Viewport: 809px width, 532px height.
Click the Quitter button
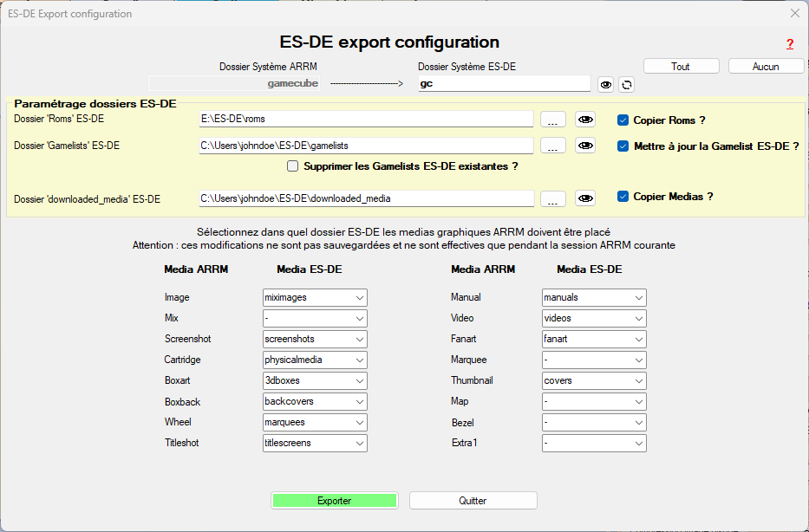tap(473, 501)
